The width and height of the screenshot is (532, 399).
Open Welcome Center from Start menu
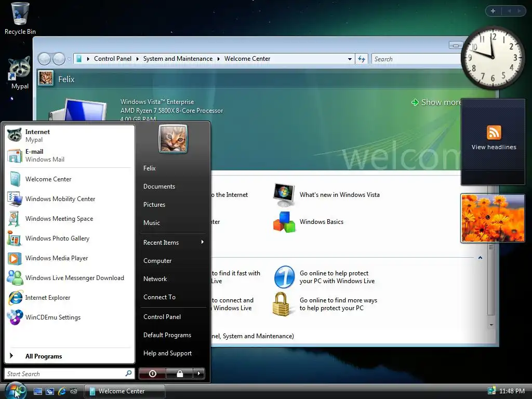[x=70, y=179]
